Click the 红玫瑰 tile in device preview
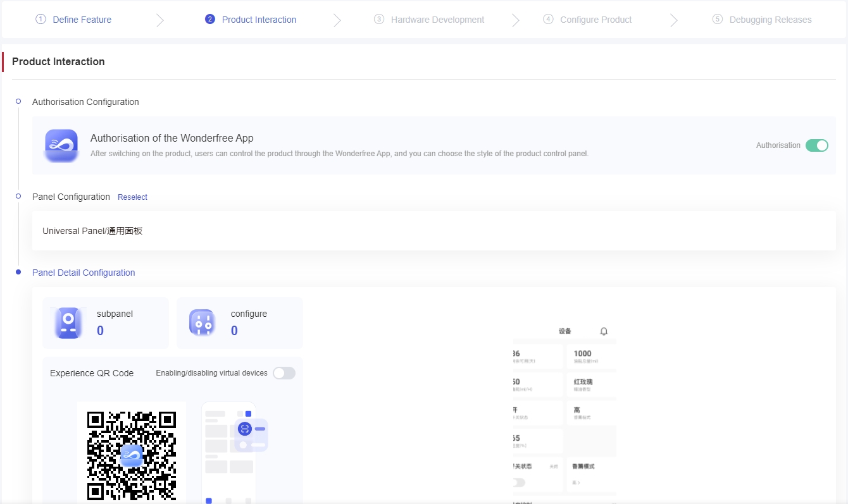848x504 pixels. 591,385
